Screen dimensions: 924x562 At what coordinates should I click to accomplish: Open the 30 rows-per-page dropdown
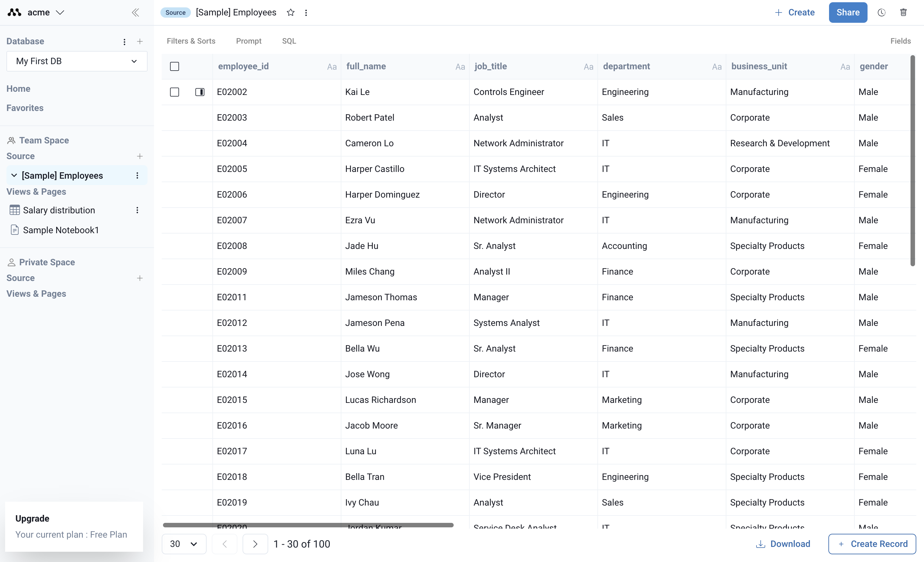(184, 544)
